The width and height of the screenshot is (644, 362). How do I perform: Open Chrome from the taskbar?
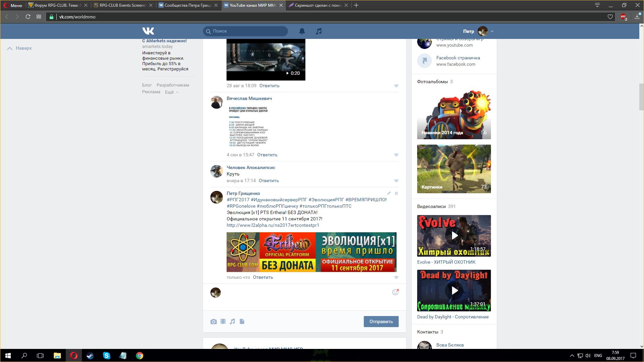pos(139,356)
